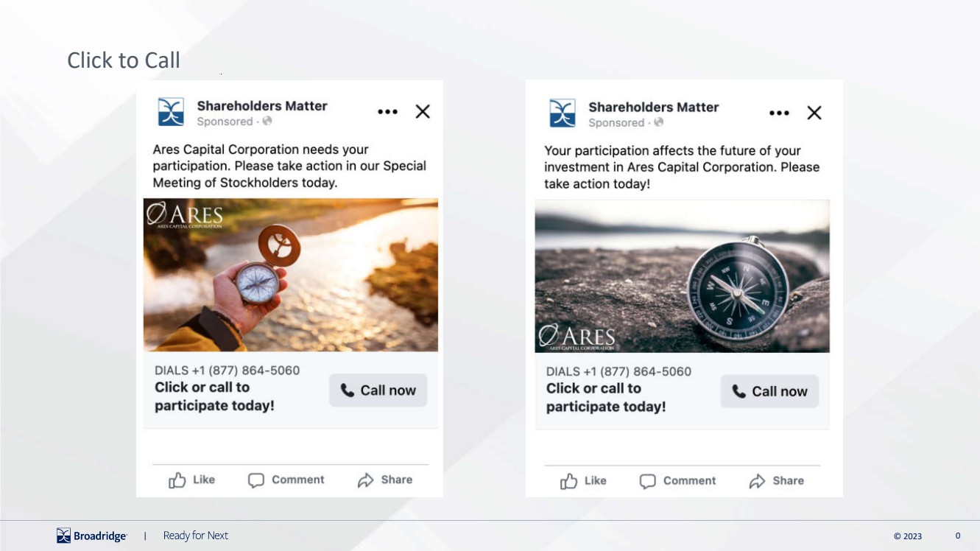Click the right ad's Shareholders Matter logo
Viewport: 980px width, 551px height.
pos(563,113)
